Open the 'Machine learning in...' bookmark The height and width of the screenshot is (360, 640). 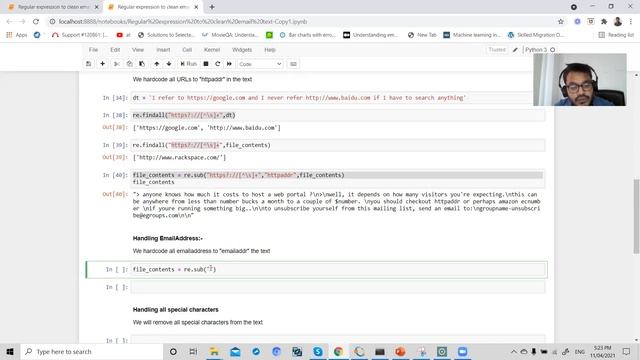pos(472,35)
